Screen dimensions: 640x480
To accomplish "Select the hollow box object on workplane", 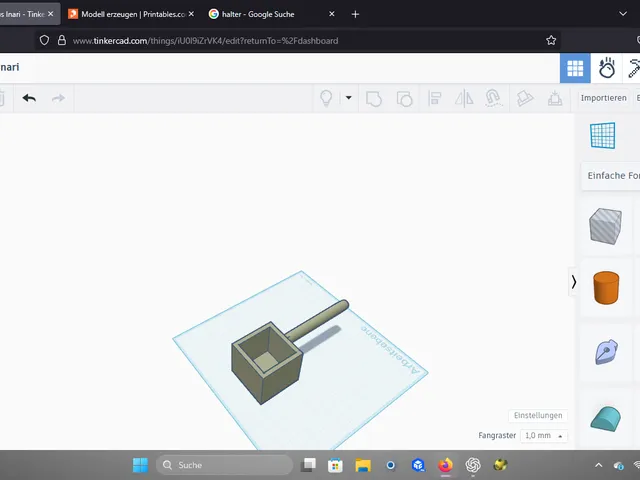I will pos(267,362).
